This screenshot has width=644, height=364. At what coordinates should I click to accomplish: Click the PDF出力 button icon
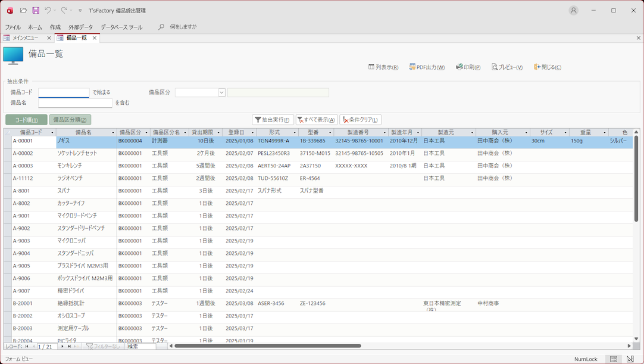(412, 67)
